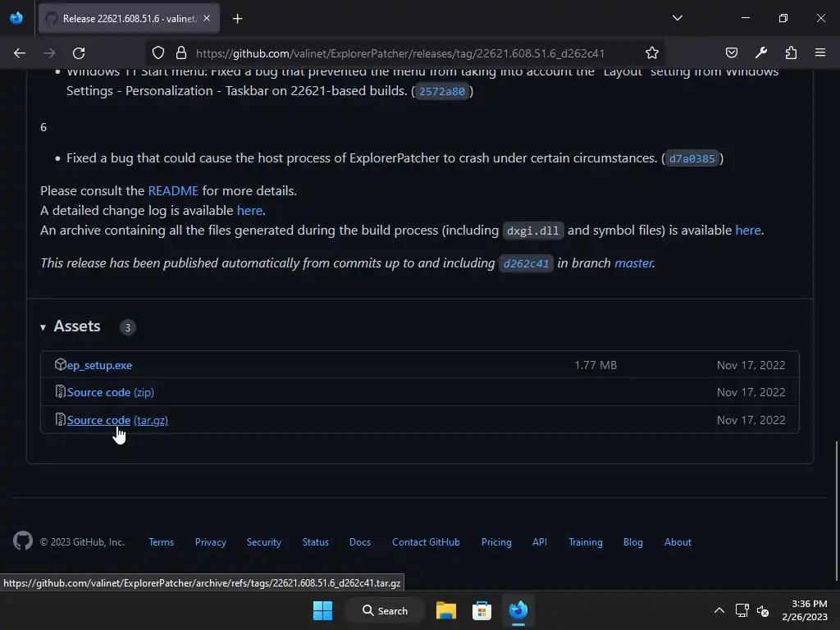Open the Privacy footer link
The image size is (840, 630).
211,542
